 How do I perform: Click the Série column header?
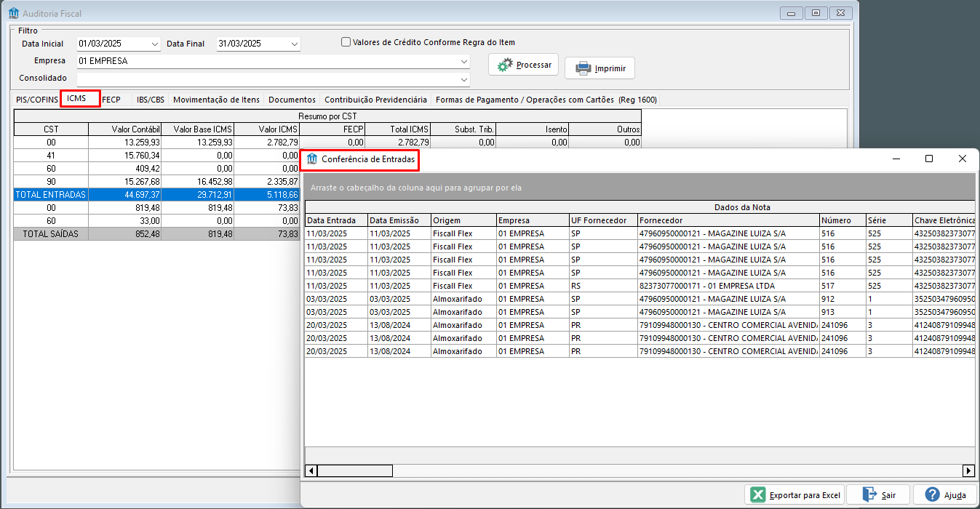click(889, 220)
